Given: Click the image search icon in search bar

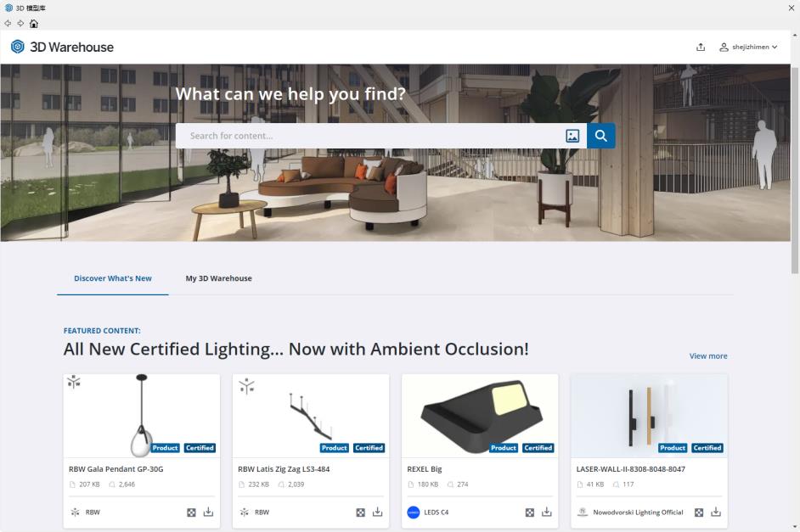Looking at the screenshot, I should pyautogui.click(x=572, y=136).
